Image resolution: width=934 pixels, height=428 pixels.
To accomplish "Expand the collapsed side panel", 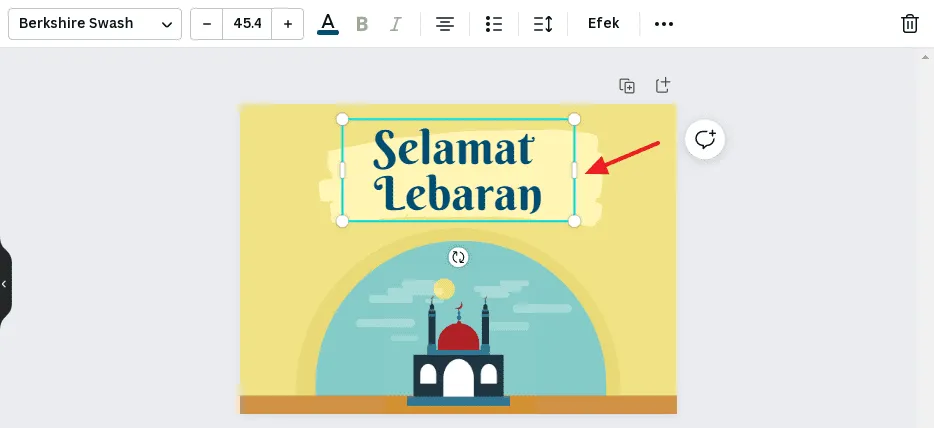I will pyautogui.click(x=5, y=284).
